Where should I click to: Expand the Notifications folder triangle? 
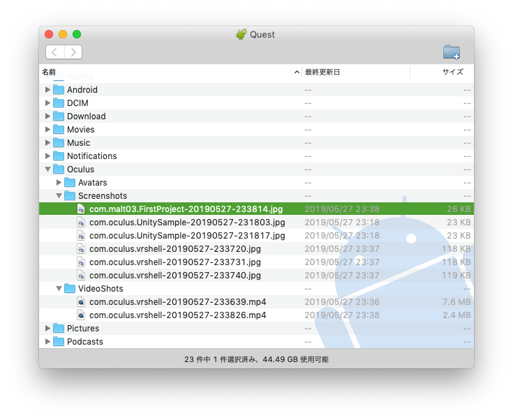click(47, 156)
